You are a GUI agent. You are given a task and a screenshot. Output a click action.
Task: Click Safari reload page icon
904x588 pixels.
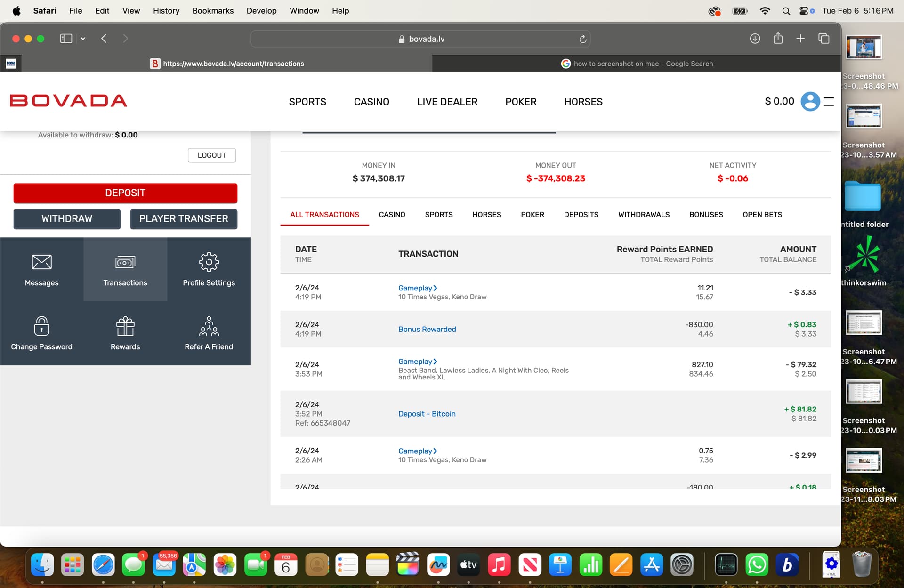(582, 39)
